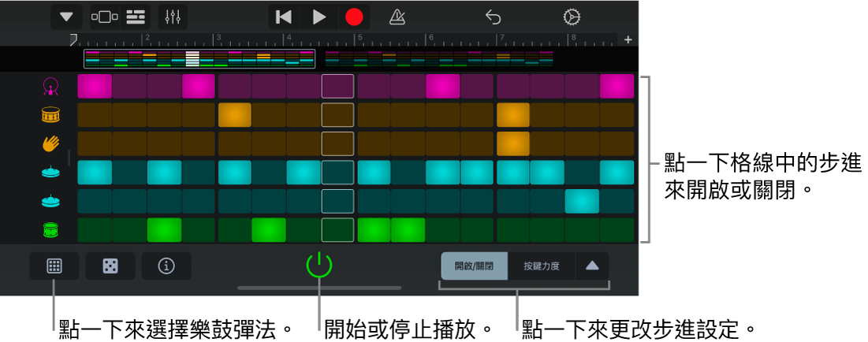Switch to the Tracks view button
868x342 pixels.
coord(135,17)
